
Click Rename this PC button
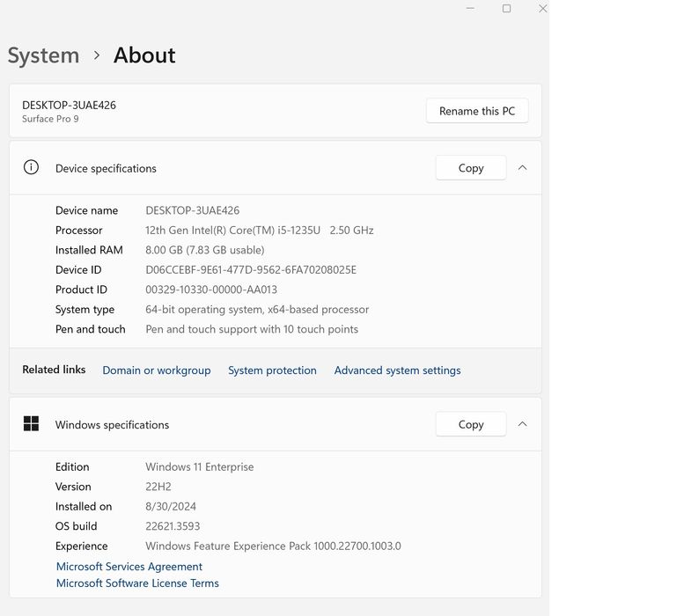[477, 111]
